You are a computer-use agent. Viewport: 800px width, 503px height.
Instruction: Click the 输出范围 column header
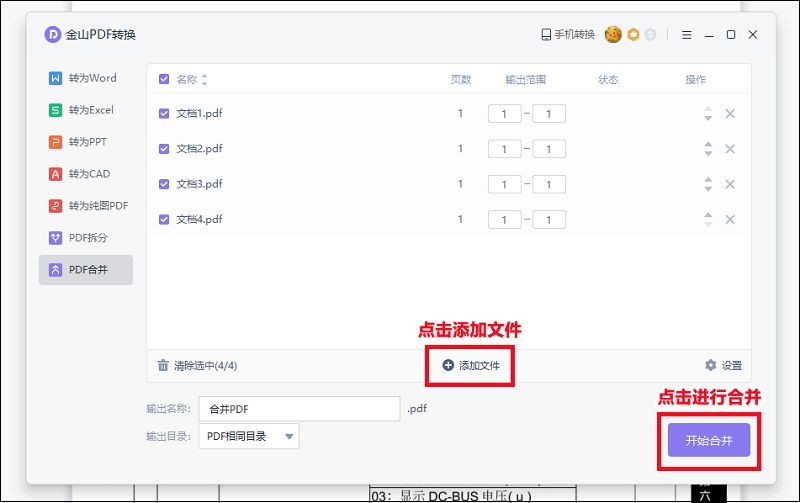526,80
